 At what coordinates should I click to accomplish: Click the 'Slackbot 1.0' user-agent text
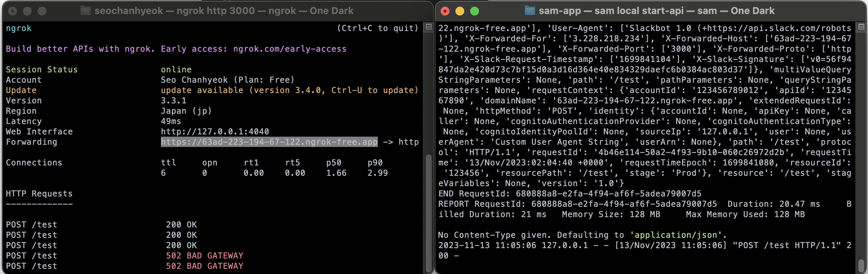coord(660,28)
